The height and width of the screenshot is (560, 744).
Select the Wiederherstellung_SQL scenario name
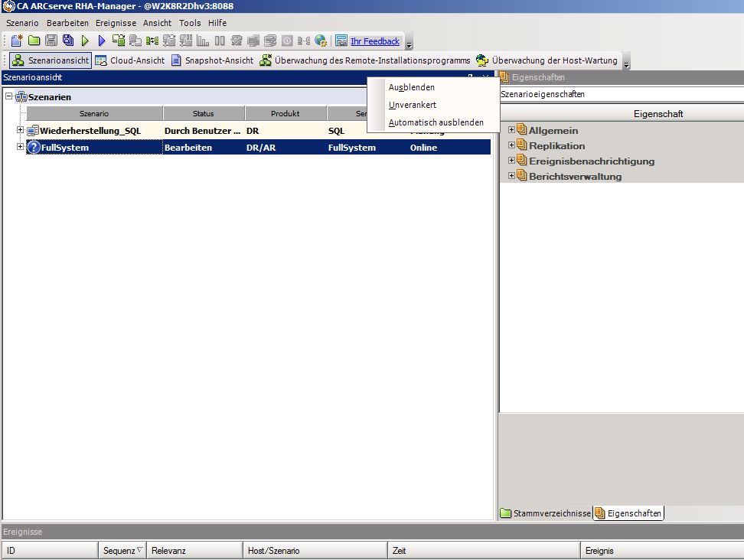(x=90, y=131)
